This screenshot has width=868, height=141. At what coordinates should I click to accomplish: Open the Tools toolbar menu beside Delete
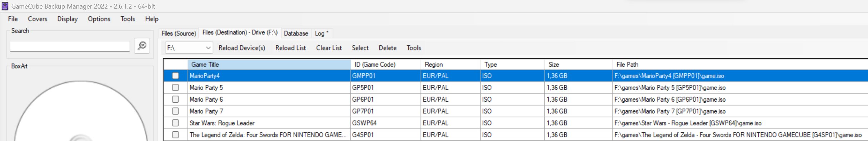tap(414, 48)
